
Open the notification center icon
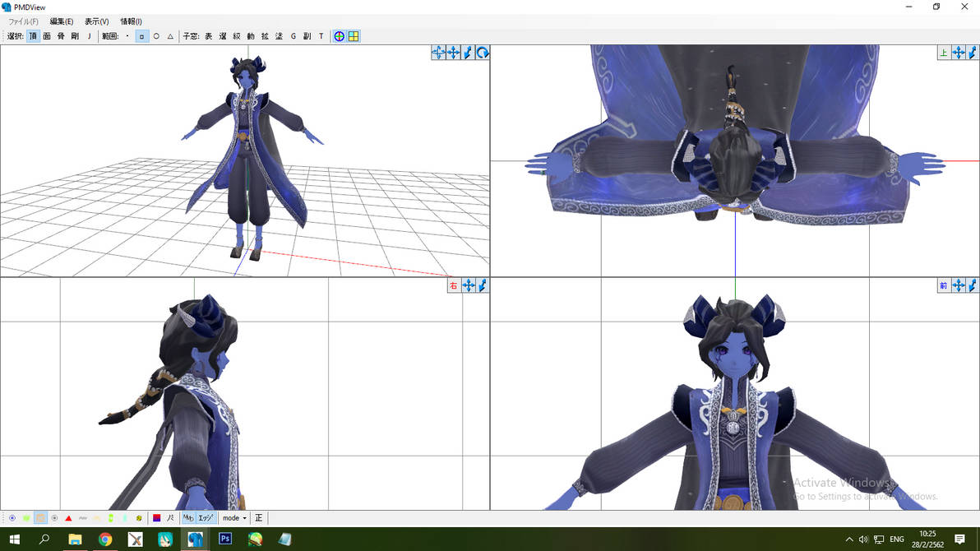click(960, 539)
